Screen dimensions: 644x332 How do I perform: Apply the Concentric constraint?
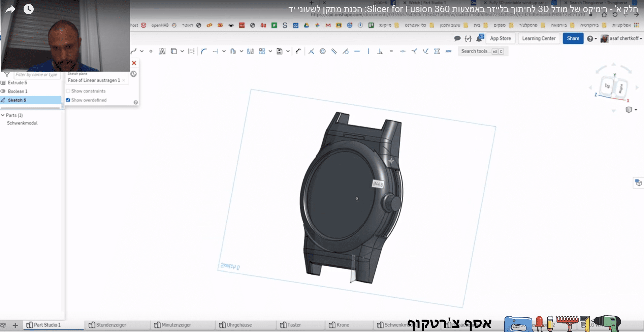click(x=323, y=51)
